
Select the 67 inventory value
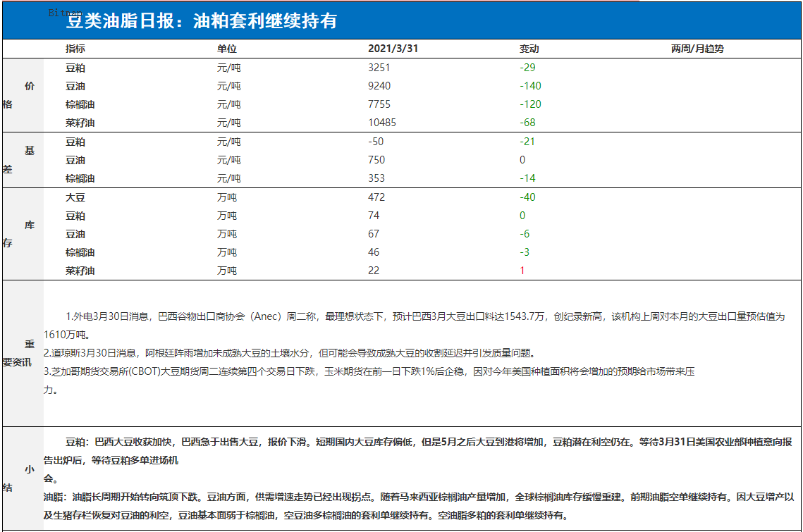[374, 235]
